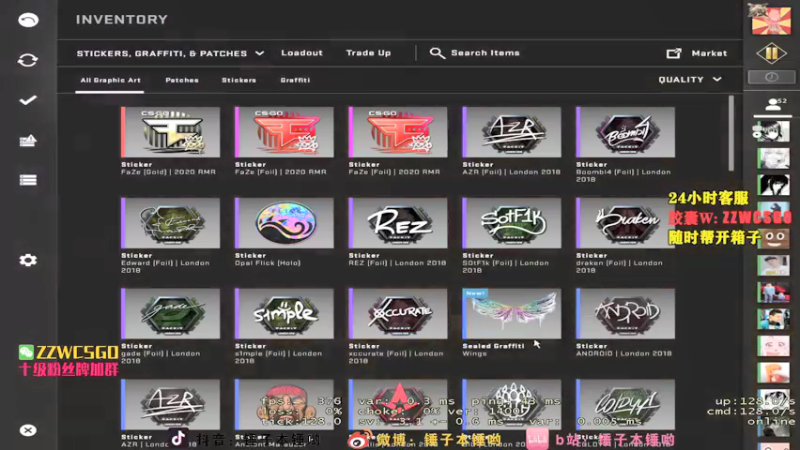Select the Stickers filter tab
The width and height of the screenshot is (800, 450).
click(239, 80)
